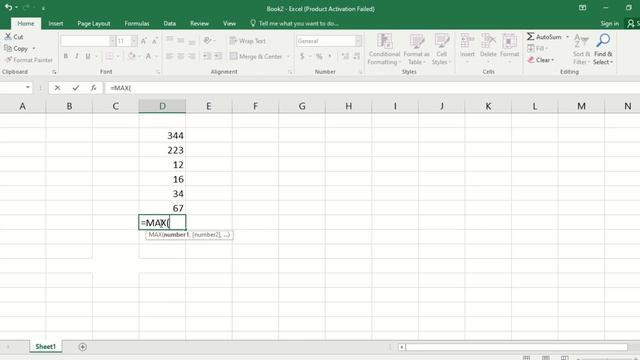Increase font size with large A
The width and height of the screenshot is (640, 360).
point(144,41)
